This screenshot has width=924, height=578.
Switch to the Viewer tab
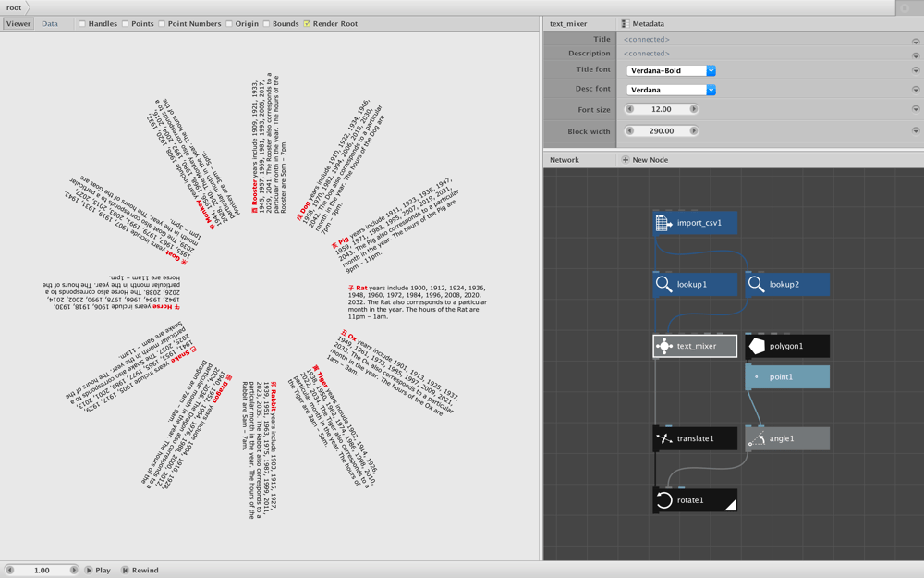[18, 24]
